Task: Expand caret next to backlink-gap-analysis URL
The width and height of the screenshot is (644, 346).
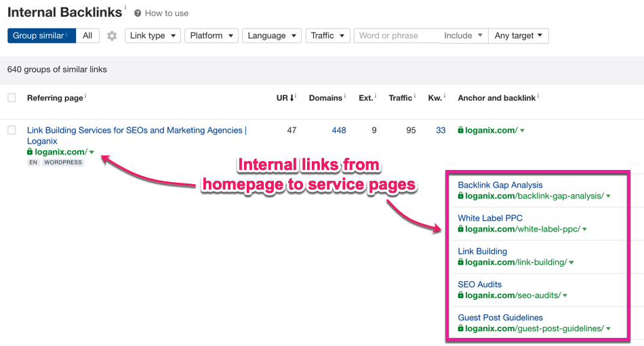Action: 608,196
